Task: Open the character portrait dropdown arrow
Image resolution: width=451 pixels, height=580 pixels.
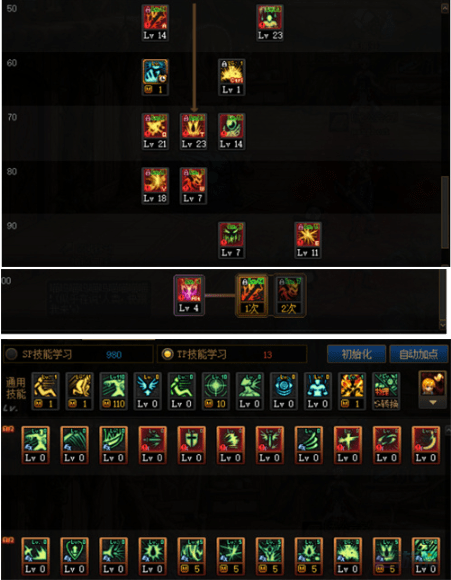Action: pyautogui.click(x=432, y=402)
